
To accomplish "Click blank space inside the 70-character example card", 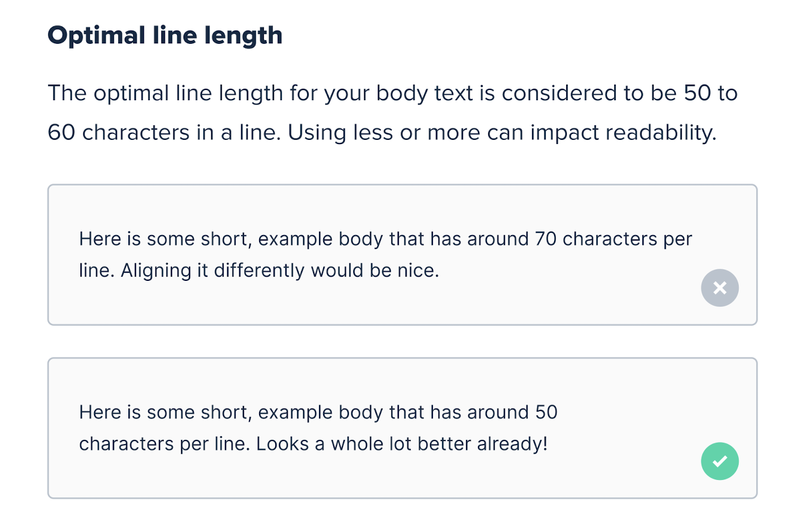I will [360, 303].
